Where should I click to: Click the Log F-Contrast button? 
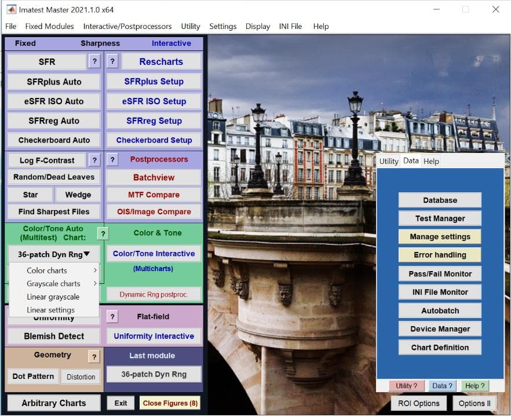coord(47,160)
